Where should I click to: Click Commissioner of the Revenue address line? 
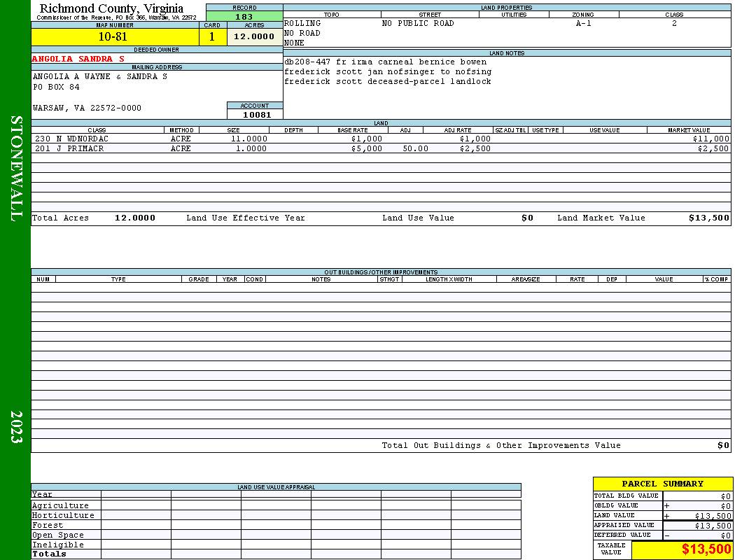[x=116, y=17]
